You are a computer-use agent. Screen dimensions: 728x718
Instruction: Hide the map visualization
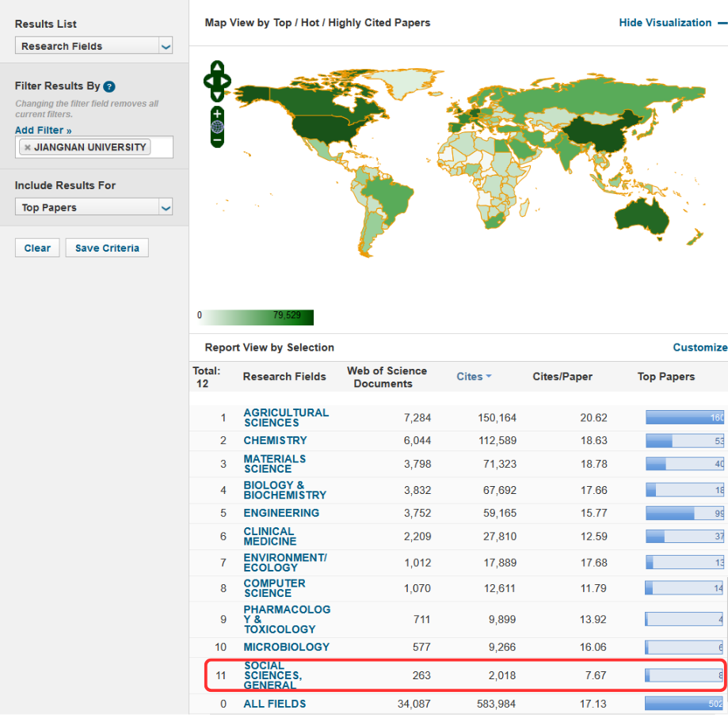coord(665,23)
